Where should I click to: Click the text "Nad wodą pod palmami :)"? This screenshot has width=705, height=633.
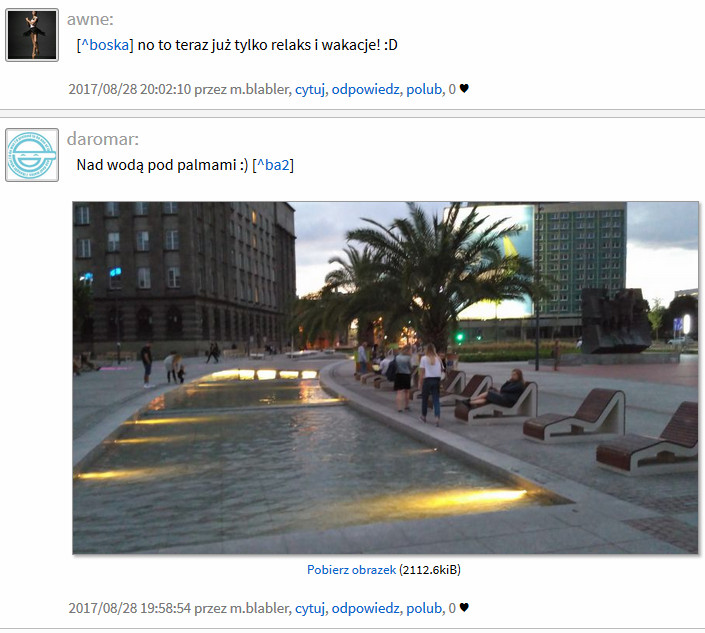coord(162,165)
